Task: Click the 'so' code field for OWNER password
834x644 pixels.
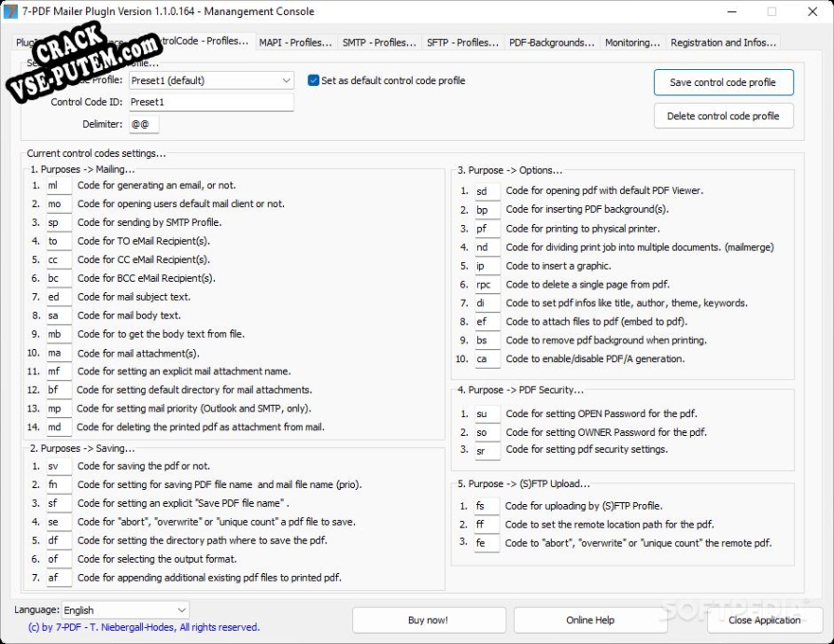Action: pyautogui.click(x=488, y=432)
